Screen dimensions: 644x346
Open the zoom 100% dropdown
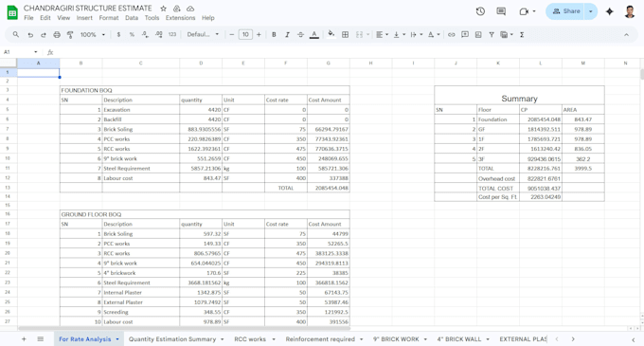(x=93, y=35)
